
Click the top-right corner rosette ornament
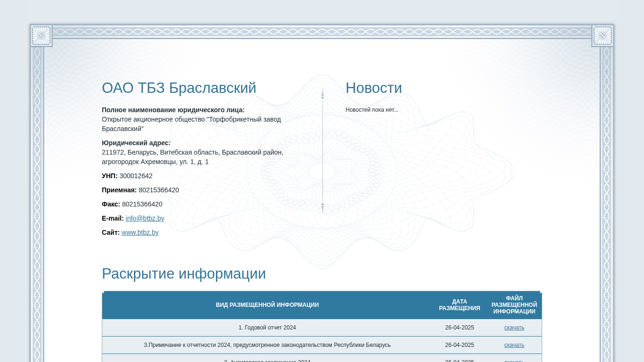point(603,36)
